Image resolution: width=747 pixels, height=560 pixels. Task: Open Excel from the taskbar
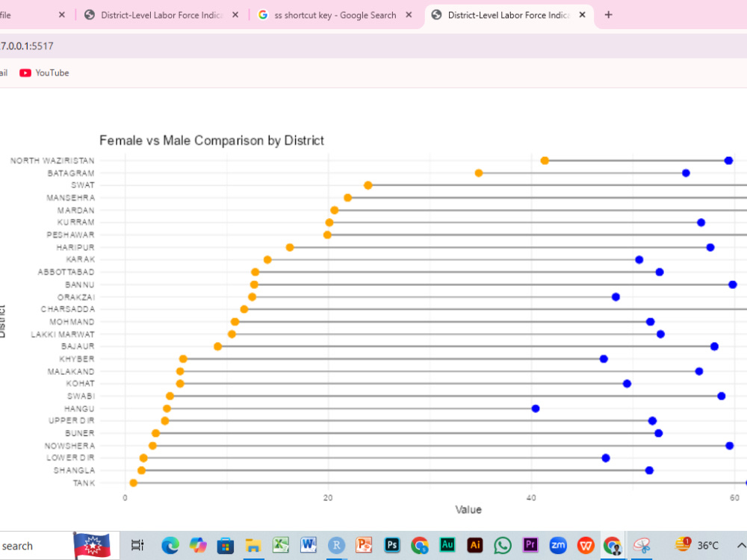(281, 545)
